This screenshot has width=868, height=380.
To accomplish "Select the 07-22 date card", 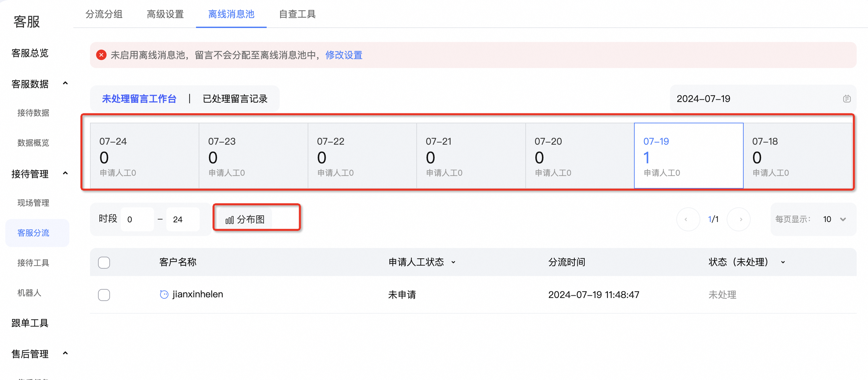I will pyautogui.click(x=362, y=156).
